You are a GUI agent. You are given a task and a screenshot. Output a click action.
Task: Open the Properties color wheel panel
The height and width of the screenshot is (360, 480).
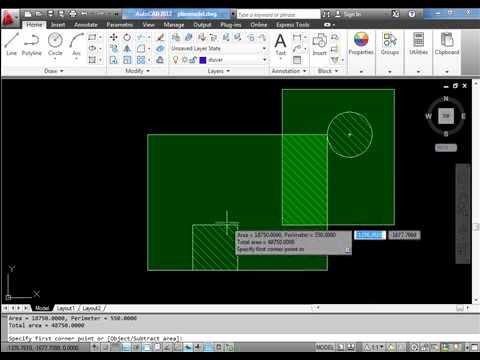coord(361,43)
